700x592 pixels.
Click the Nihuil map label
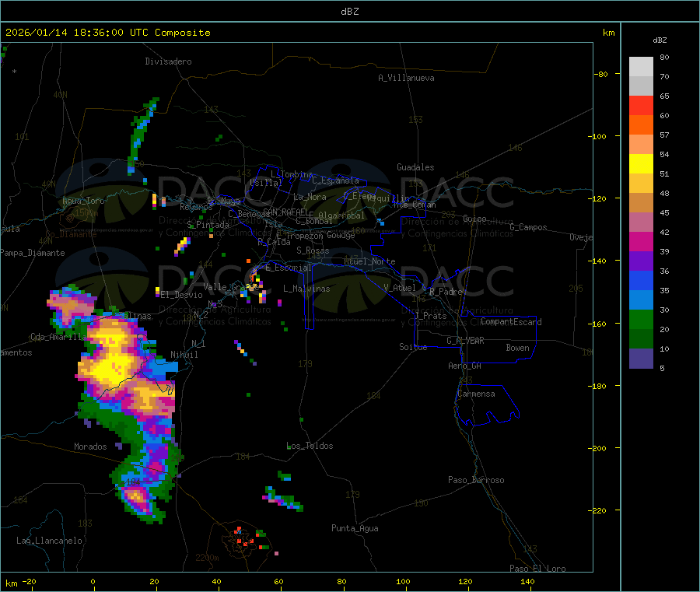click(184, 355)
